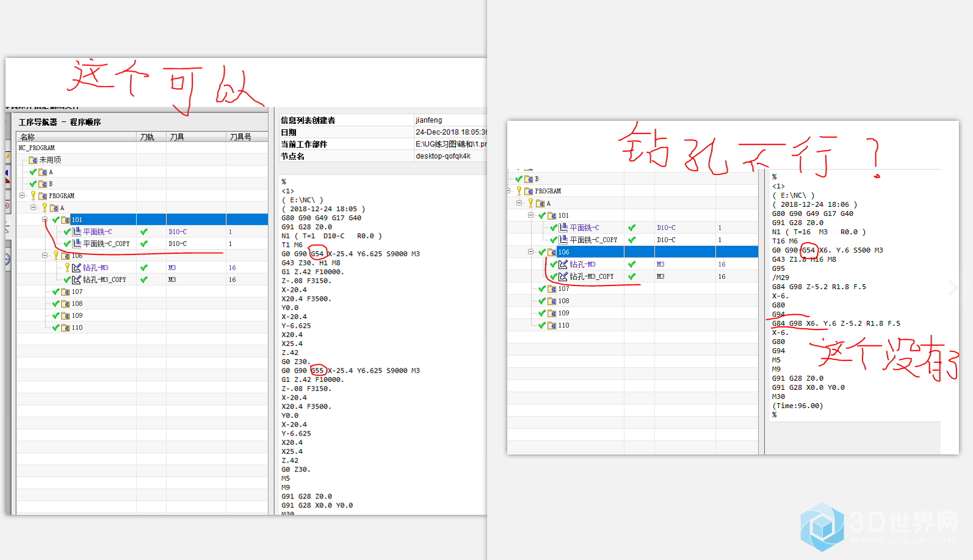Sort by the 名称 column header
973x560 pixels.
click(76, 137)
